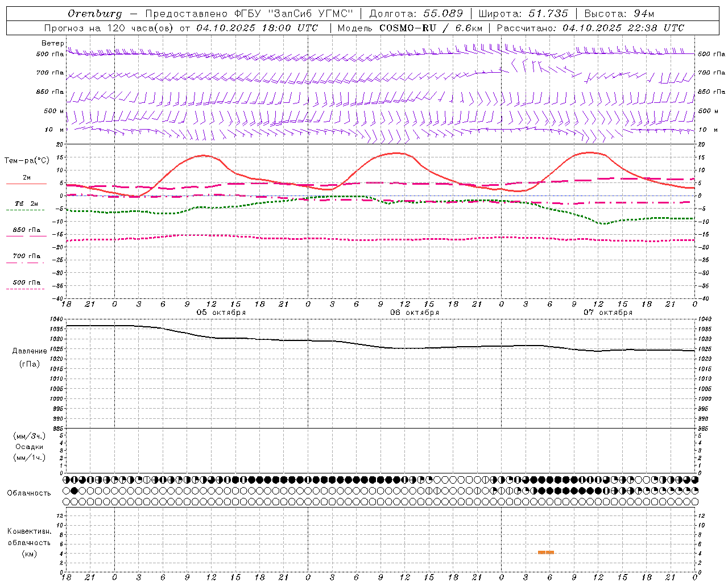Viewport: 728px width, 582px height.
Task: Click the "Модель COSMO-RU / 6.6км" model label
Action: pyautogui.click(x=410, y=28)
